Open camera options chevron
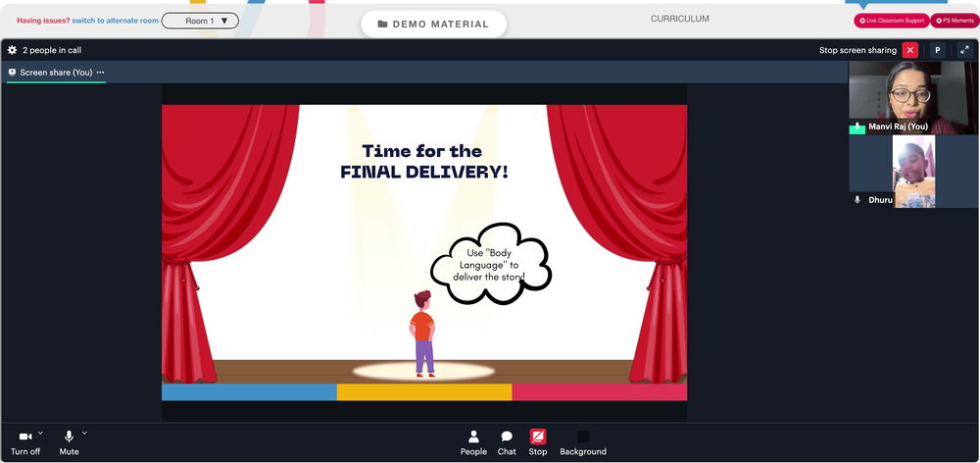This screenshot has width=980, height=463. 40,433
